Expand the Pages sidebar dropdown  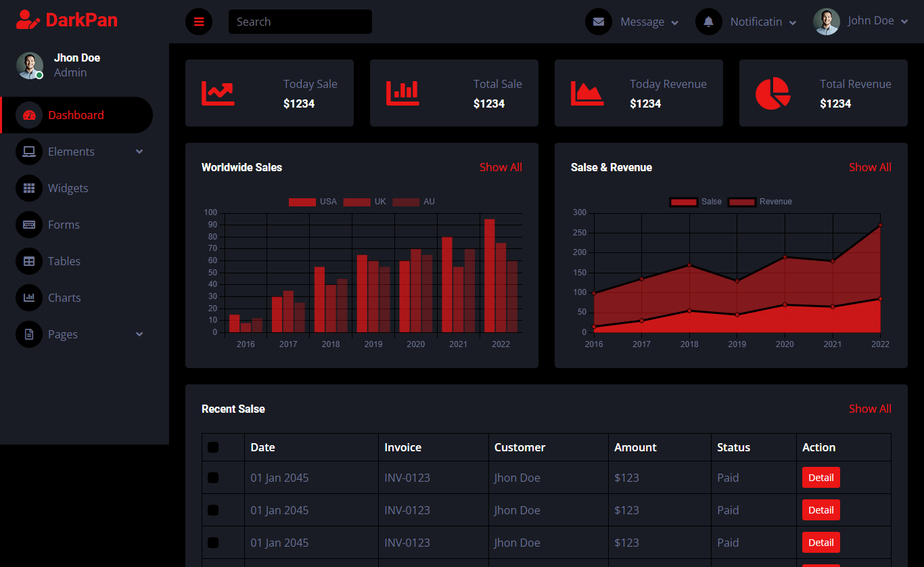click(139, 334)
